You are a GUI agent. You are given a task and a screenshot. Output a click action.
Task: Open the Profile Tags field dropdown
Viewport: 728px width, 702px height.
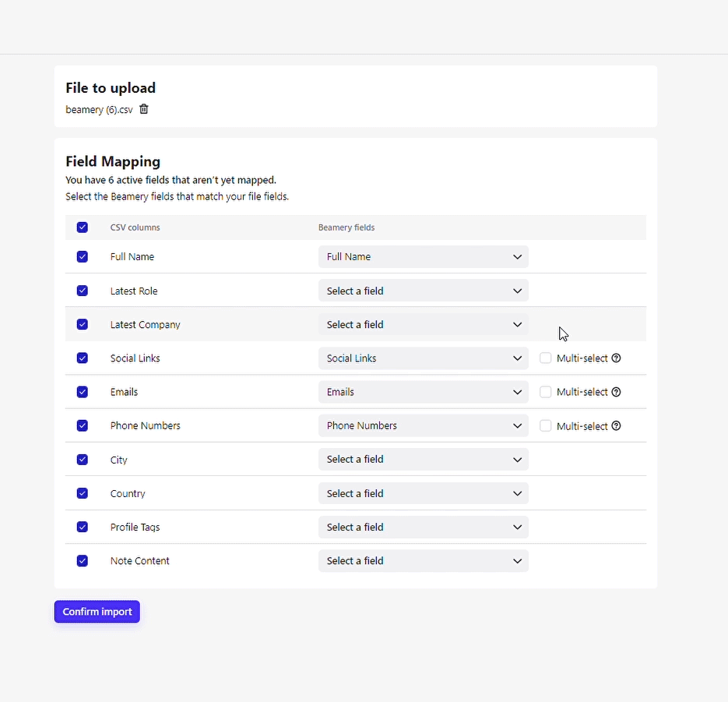(x=423, y=527)
